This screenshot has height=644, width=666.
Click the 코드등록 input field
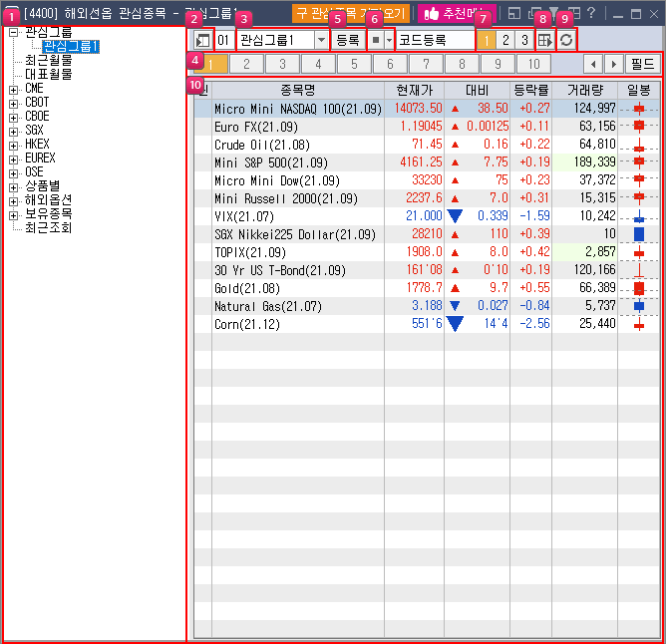point(435,40)
